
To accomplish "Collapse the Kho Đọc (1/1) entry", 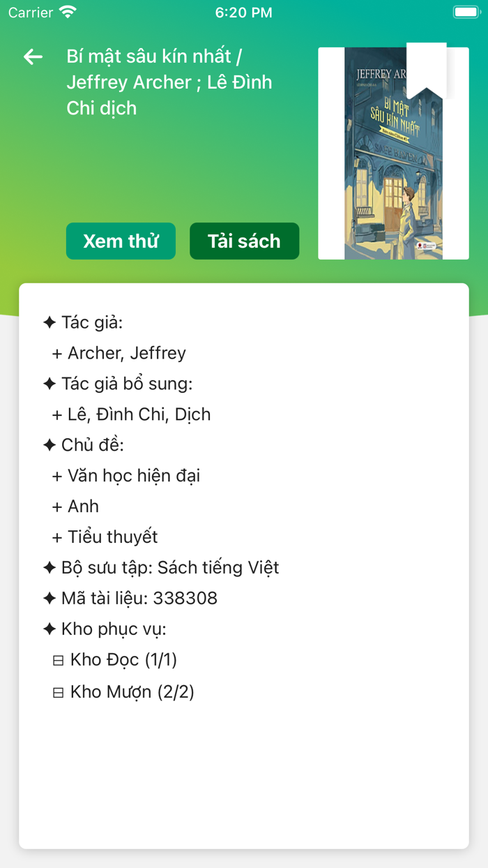I will pos(59,659).
